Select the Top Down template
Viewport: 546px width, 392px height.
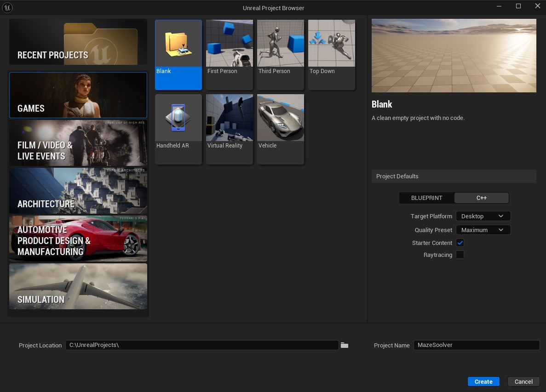click(x=332, y=54)
